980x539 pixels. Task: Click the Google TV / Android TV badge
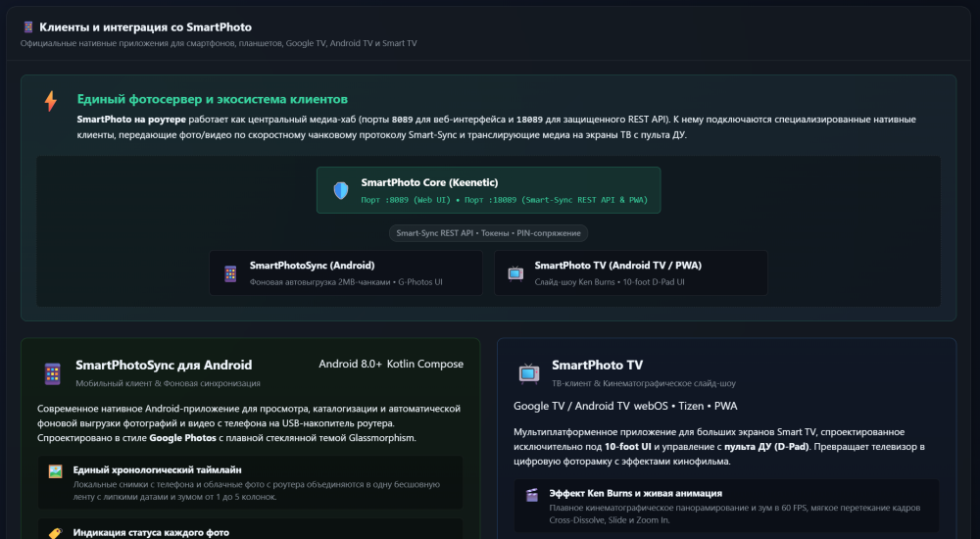click(x=571, y=406)
